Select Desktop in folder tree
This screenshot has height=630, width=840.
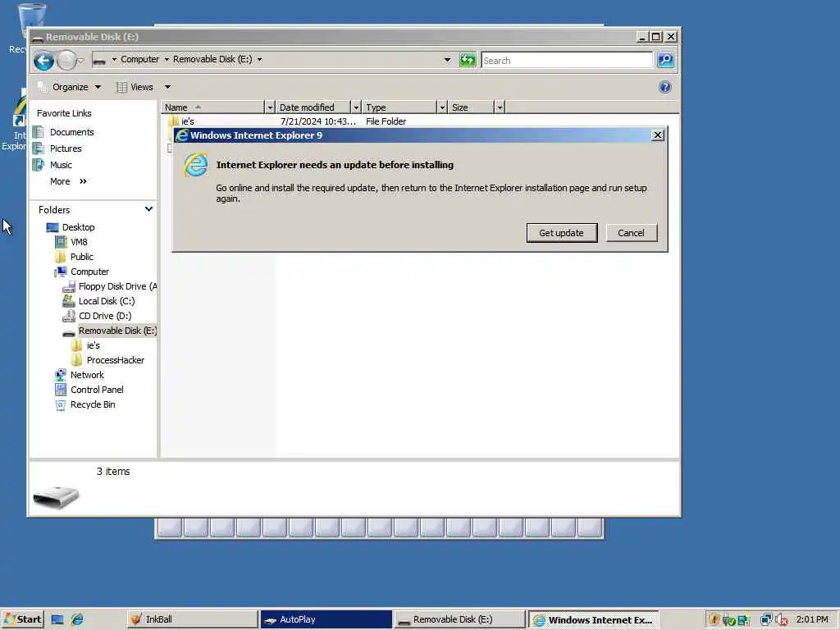[78, 227]
